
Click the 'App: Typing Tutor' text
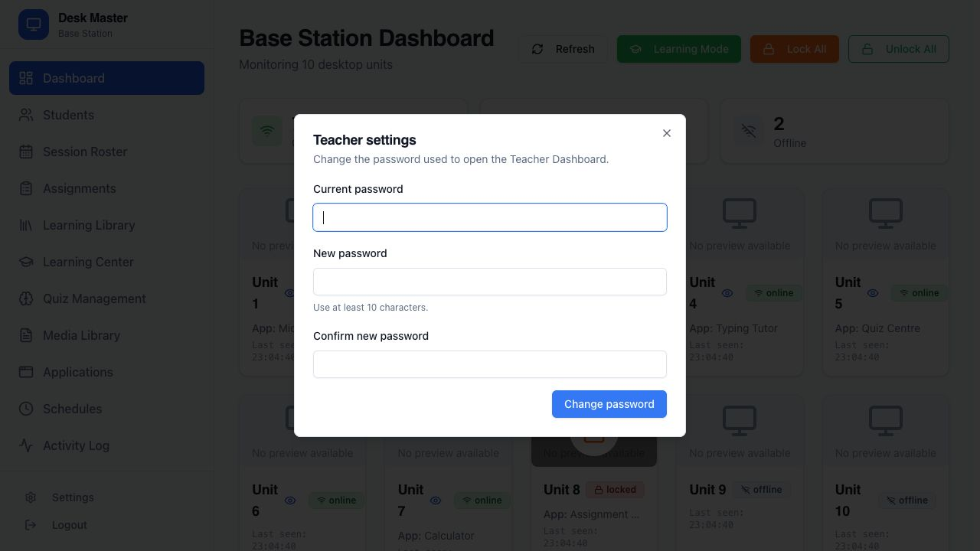point(733,328)
